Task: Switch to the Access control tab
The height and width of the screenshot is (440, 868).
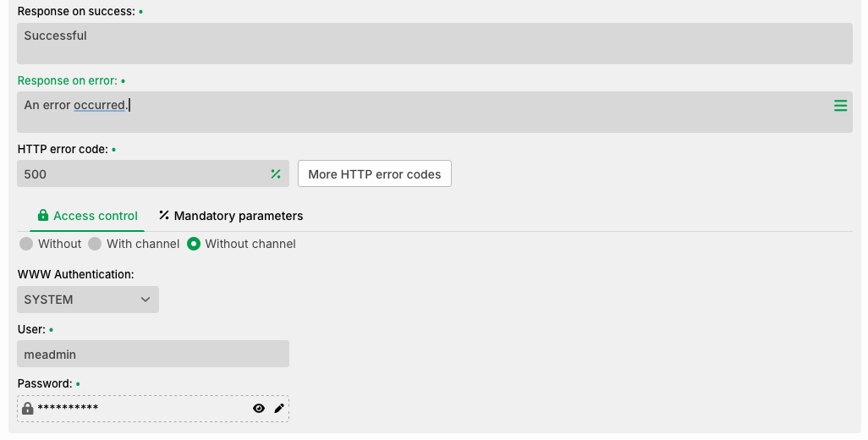Action: (87, 216)
